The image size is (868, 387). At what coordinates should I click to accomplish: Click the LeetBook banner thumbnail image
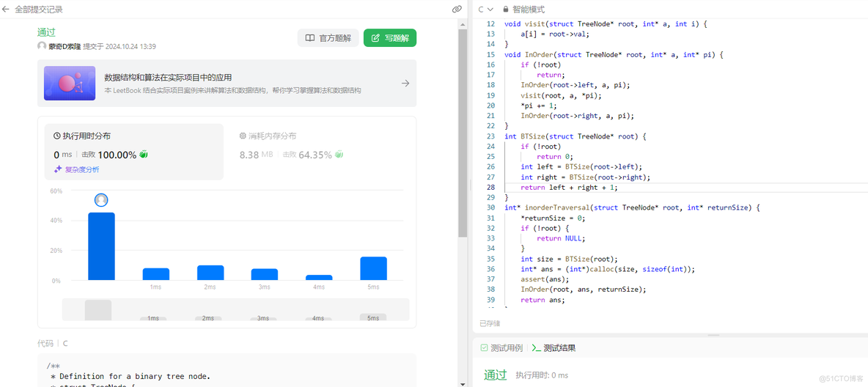point(69,83)
